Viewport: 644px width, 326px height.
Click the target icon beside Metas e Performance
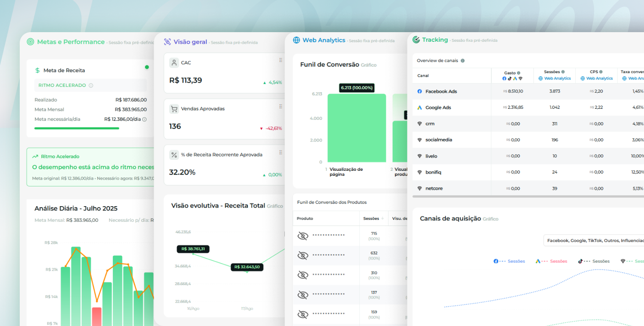30,42
